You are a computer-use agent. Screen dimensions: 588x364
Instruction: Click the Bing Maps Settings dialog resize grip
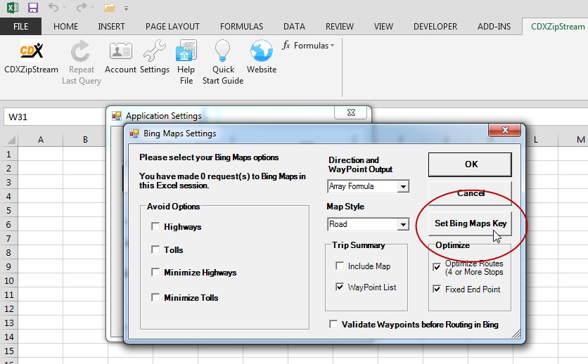(x=516, y=334)
